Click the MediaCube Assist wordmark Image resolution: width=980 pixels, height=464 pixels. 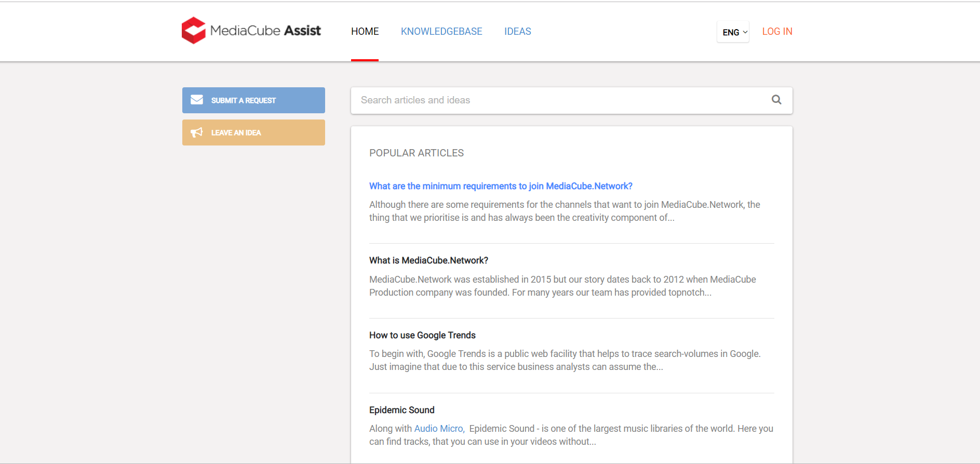point(265,31)
